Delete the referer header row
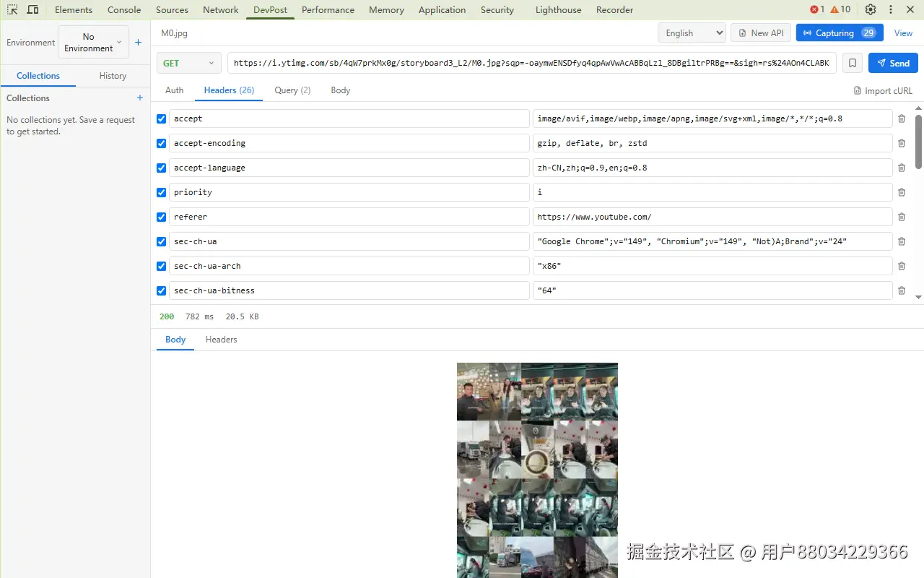 (x=902, y=217)
